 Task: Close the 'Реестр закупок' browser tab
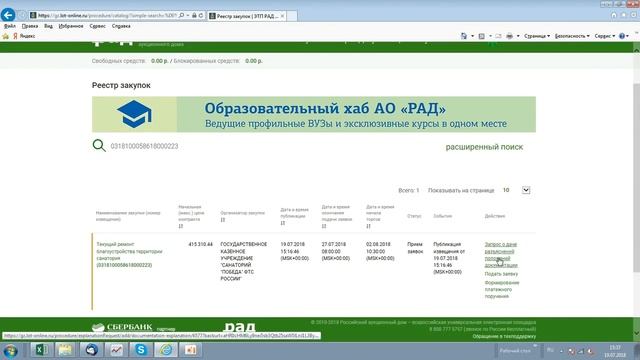[x=282, y=16]
